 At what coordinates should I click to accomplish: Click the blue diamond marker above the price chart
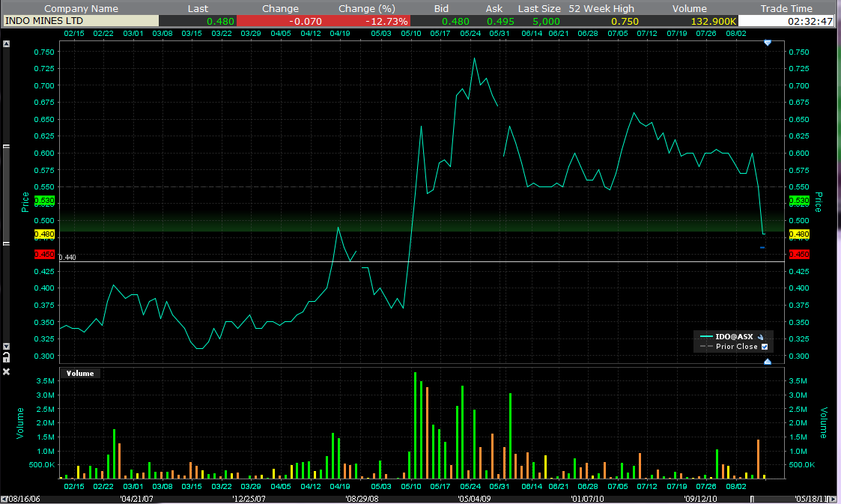[x=767, y=43]
